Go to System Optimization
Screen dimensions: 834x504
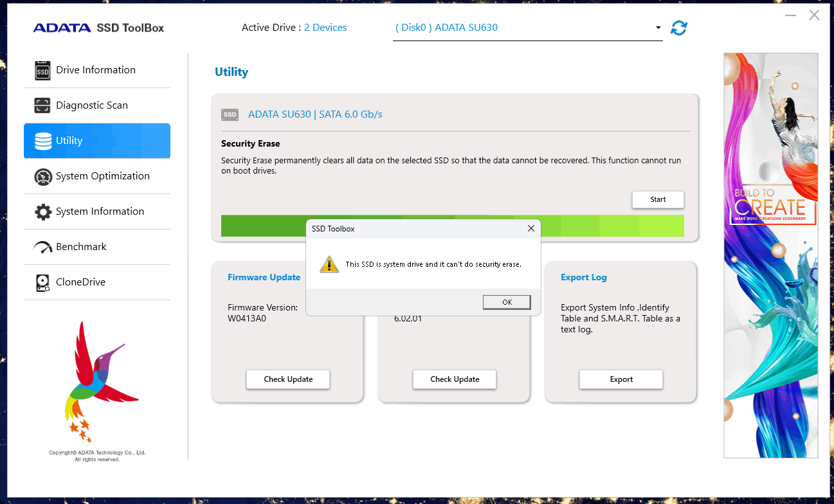pos(97,176)
